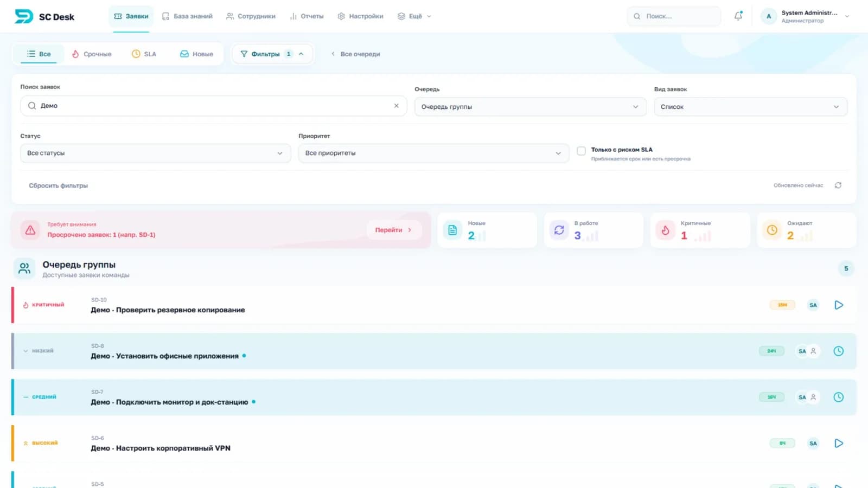Click the SC Desk logo

click(44, 17)
